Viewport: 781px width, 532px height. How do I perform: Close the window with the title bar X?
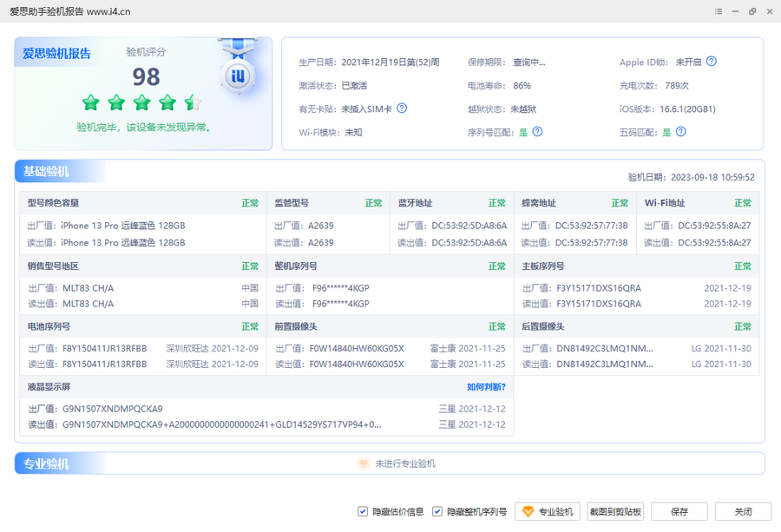770,11
